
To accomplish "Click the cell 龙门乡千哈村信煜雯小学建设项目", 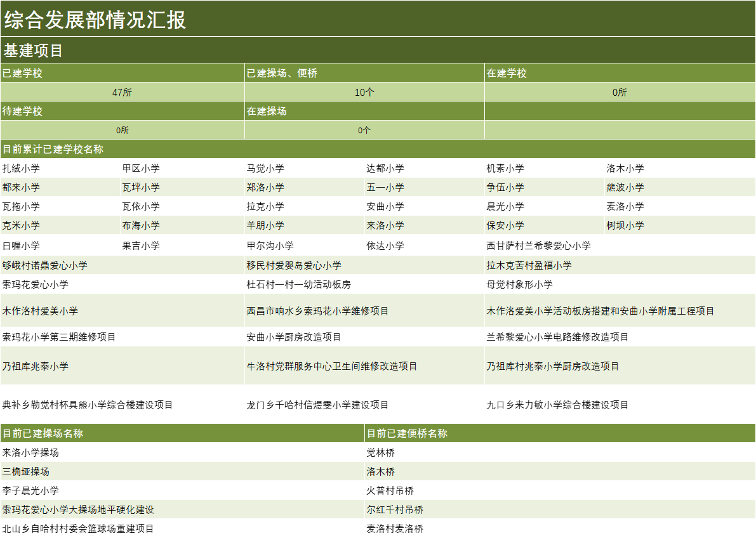I will tap(364, 405).
